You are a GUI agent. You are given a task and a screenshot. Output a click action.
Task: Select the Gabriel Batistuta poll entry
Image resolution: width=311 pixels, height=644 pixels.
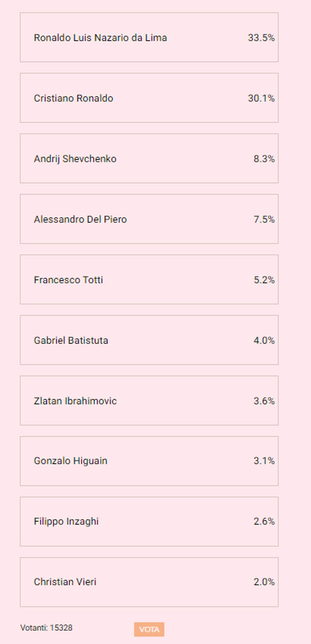point(71,341)
